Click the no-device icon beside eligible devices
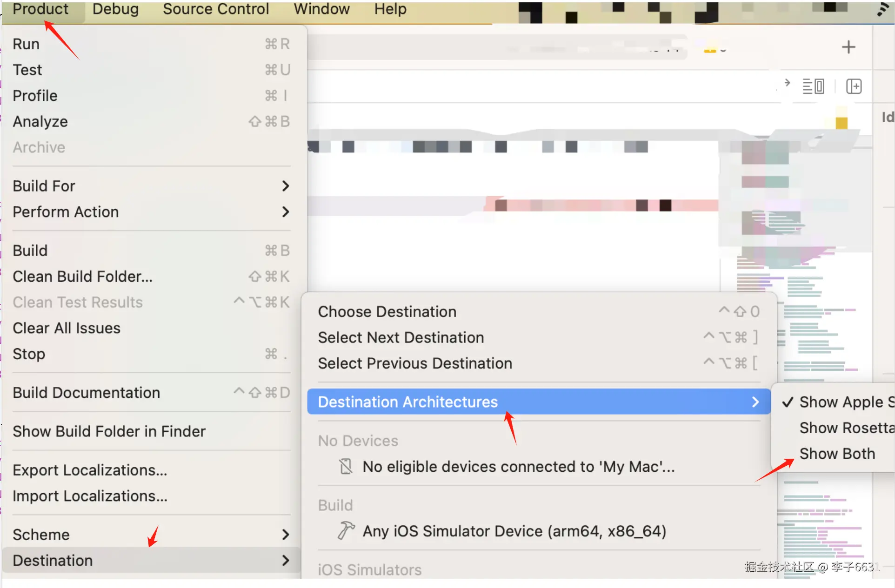This screenshot has width=895, height=588. click(x=346, y=466)
